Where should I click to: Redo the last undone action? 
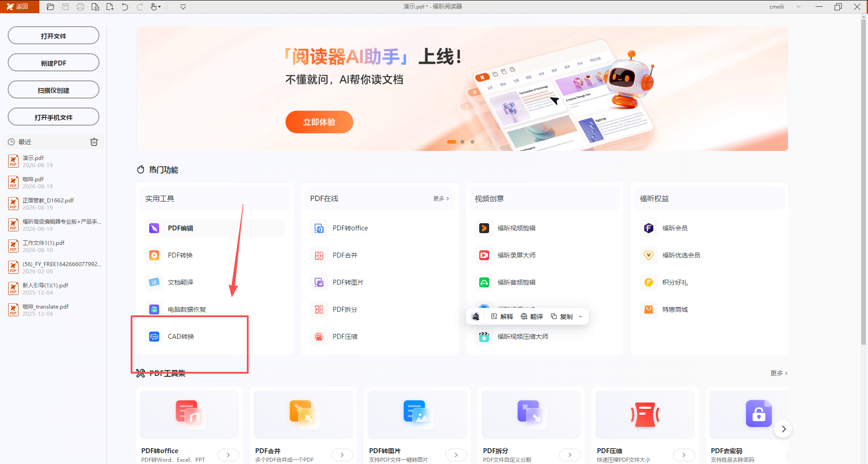[x=140, y=7]
